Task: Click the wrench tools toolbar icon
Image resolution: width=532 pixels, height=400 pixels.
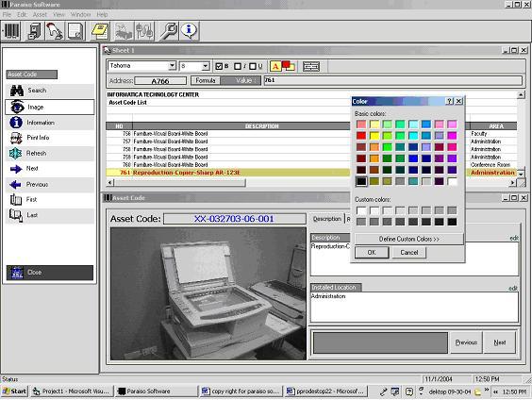Action: [x=168, y=31]
